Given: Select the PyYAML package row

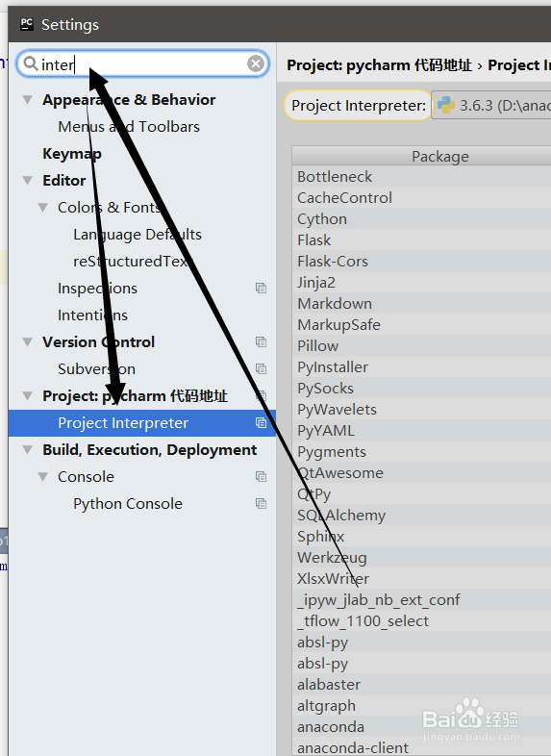Looking at the screenshot, I should click(421, 431).
